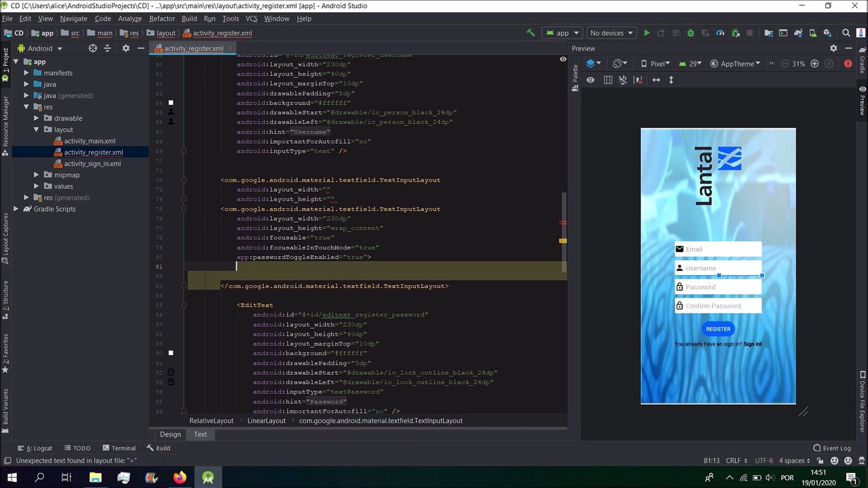Click the Build hammer icon in the toolbar
The height and width of the screenshot is (488, 868).
click(531, 33)
